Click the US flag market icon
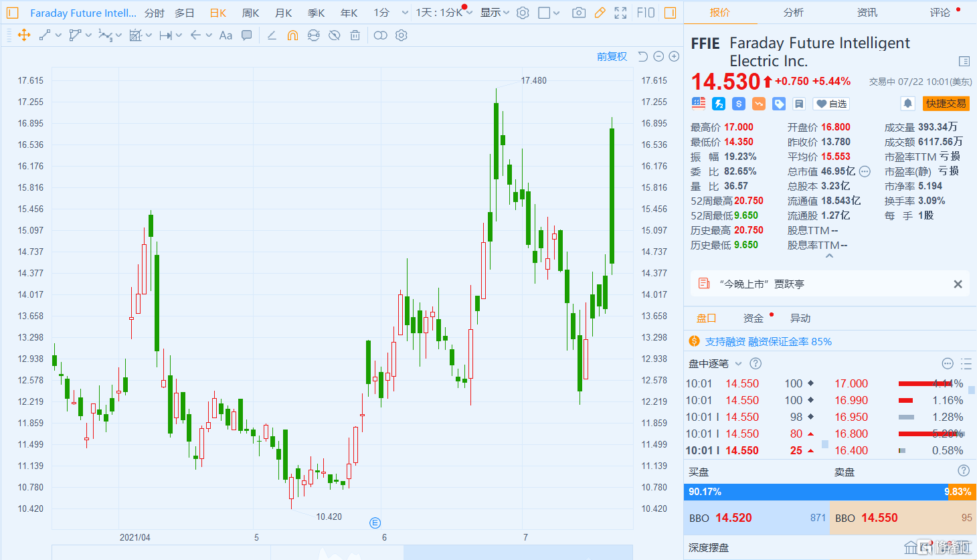Image resolution: width=977 pixels, height=560 pixels. (699, 103)
